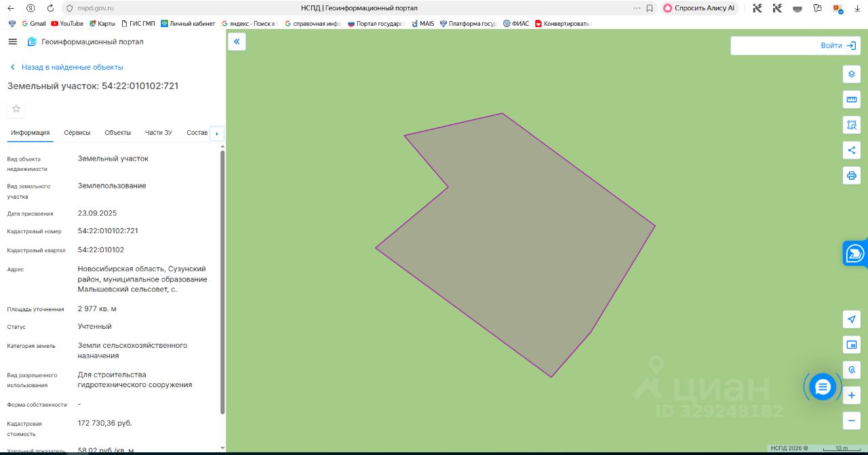Image resolution: width=868 pixels, height=455 pixels.
Task: Open the three-dots page menu in address bar
Action: point(636,8)
